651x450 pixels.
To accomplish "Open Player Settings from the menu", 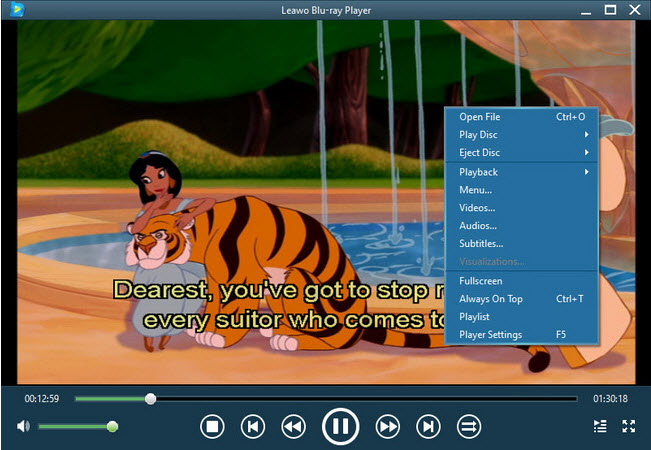I will coord(491,335).
